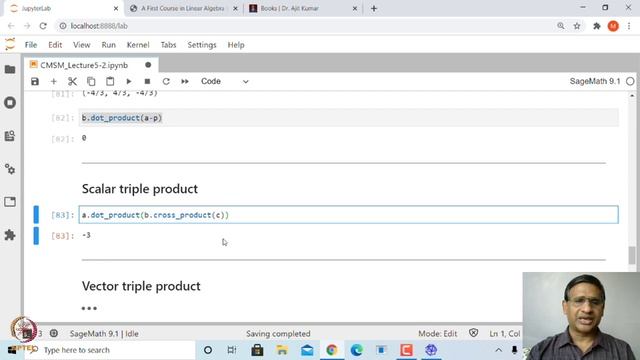The width and height of the screenshot is (640, 360).
Task: Copy selected cells icon
Action: pyautogui.click(x=91, y=82)
